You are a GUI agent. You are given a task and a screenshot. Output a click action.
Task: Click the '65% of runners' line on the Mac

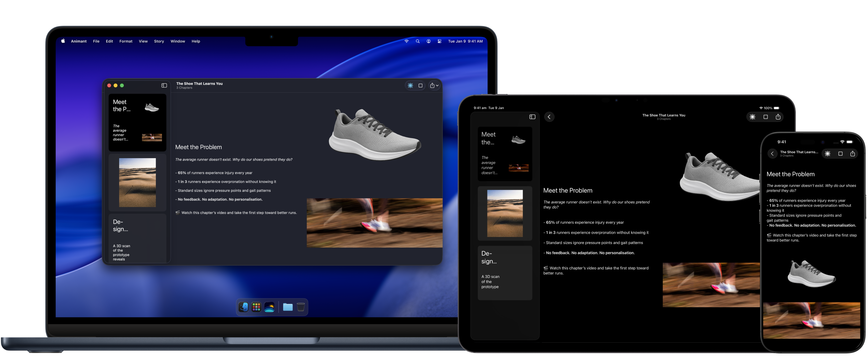pyautogui.click(x=214, y=173)
